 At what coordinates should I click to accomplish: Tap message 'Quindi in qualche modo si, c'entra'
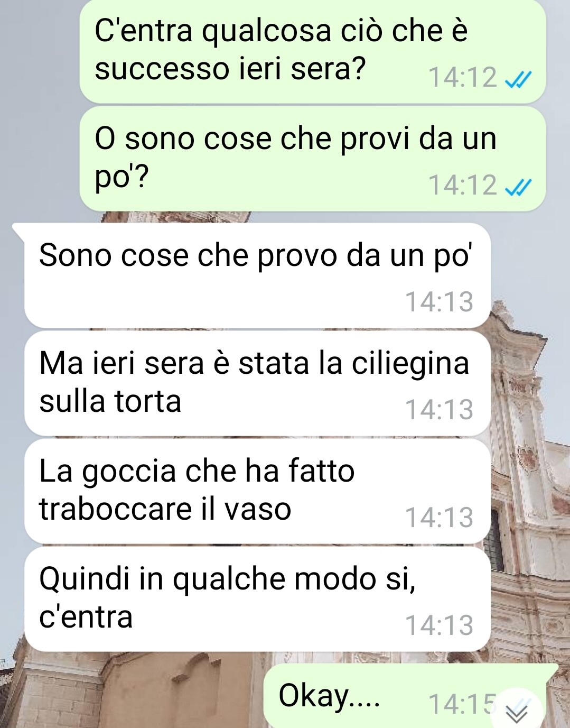pos(257,599)
